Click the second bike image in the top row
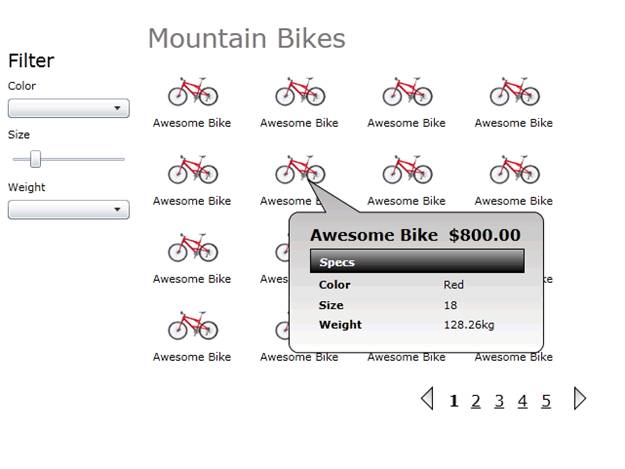The height and width of the screenshot is (469, 625). (300, 92)
